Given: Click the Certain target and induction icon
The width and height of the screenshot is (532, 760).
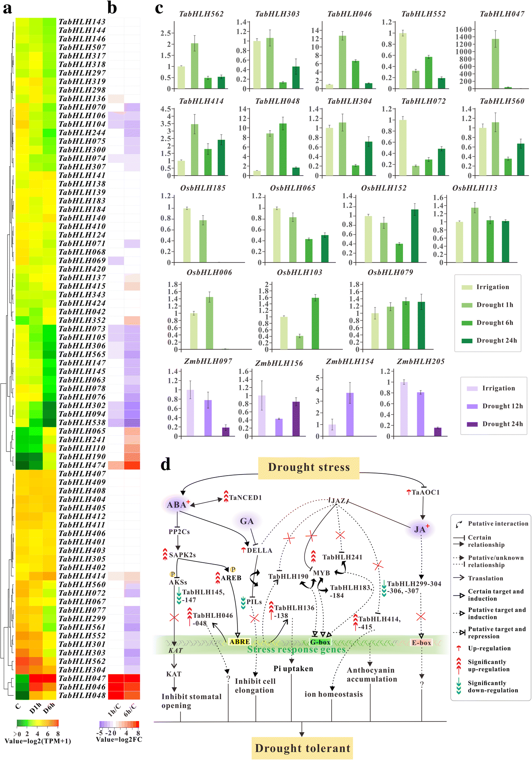Looking at the screenshot, I should 459,595.
